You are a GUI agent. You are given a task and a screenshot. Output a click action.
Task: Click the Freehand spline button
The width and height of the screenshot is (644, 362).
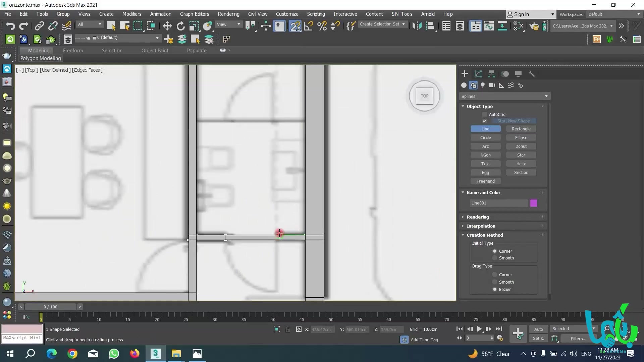(485, 181)
